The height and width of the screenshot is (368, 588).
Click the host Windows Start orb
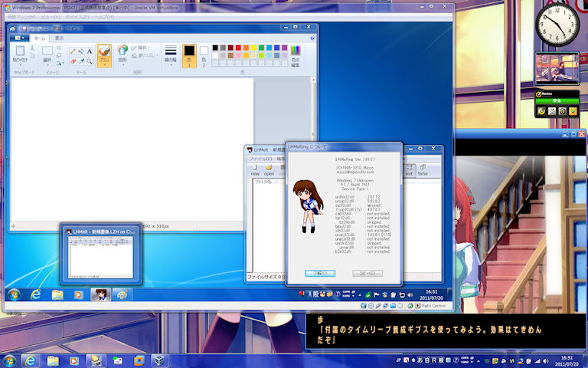9,361
